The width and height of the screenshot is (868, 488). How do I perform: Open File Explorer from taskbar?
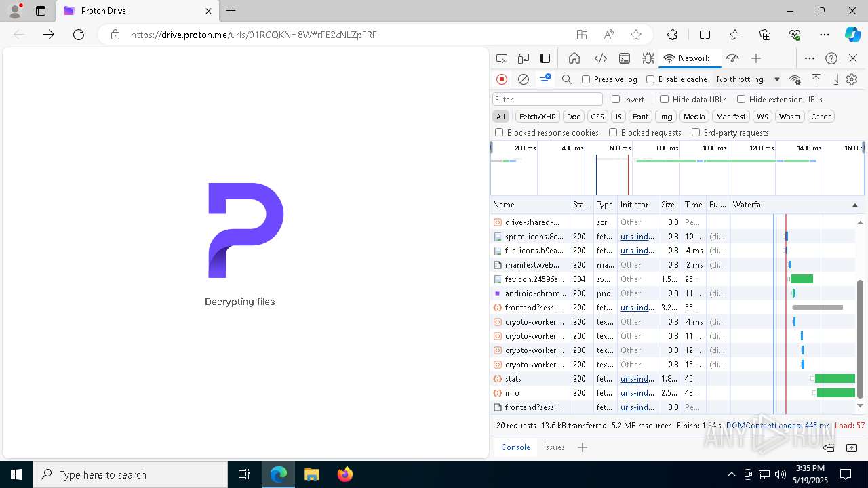point(312,474)
